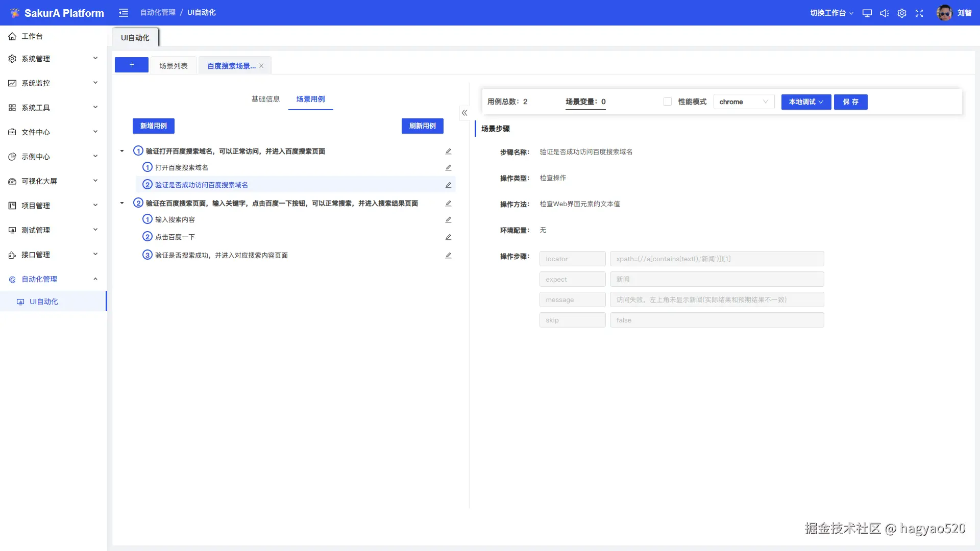Edit the 打开百度搜索域名 step pencil icon
Screen dimensions: 980x551
448,168
